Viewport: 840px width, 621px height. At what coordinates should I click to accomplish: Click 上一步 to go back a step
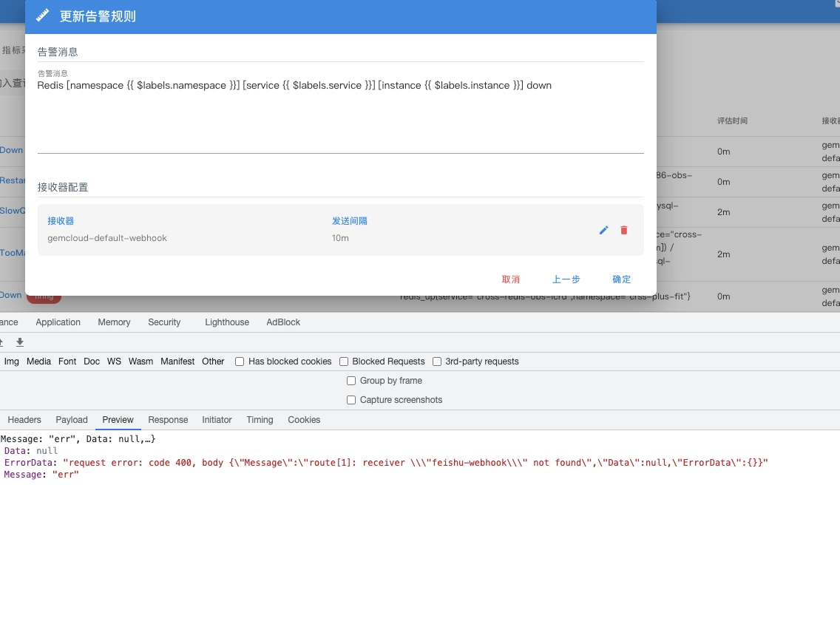pyautogui.click(x=566, y=279)
